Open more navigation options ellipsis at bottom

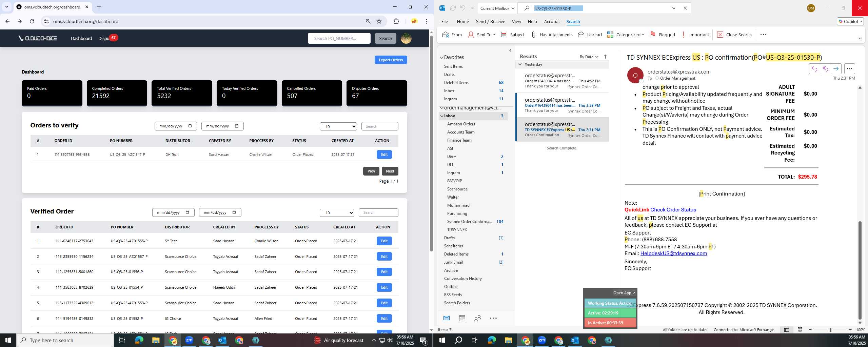[x=493, y=318]
